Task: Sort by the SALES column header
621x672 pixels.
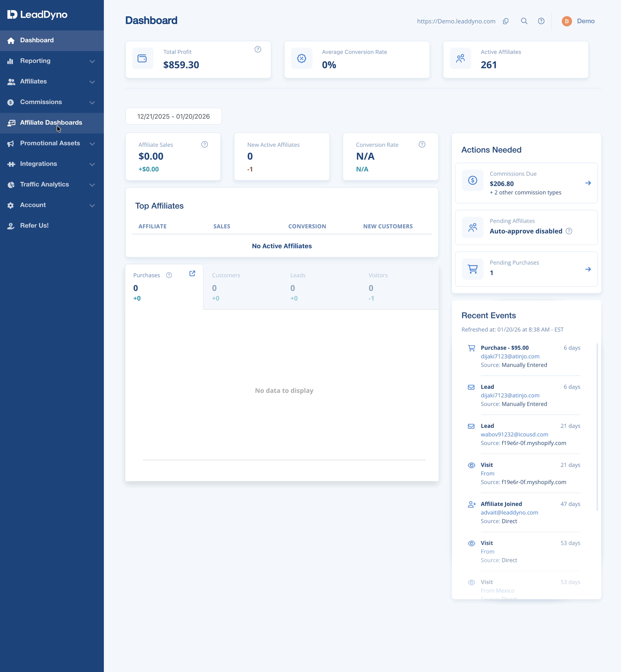Action: (222, 226)
